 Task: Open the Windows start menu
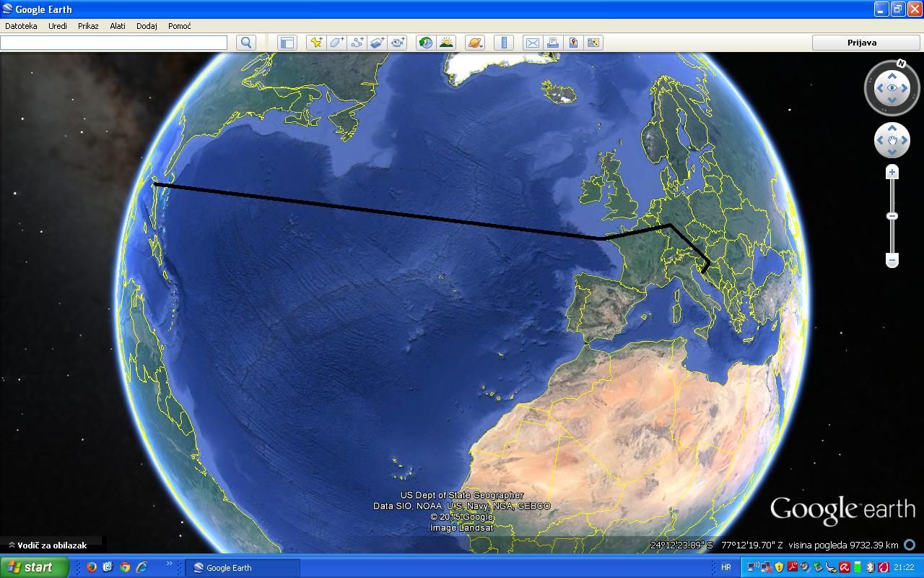[x=35, y=567]
